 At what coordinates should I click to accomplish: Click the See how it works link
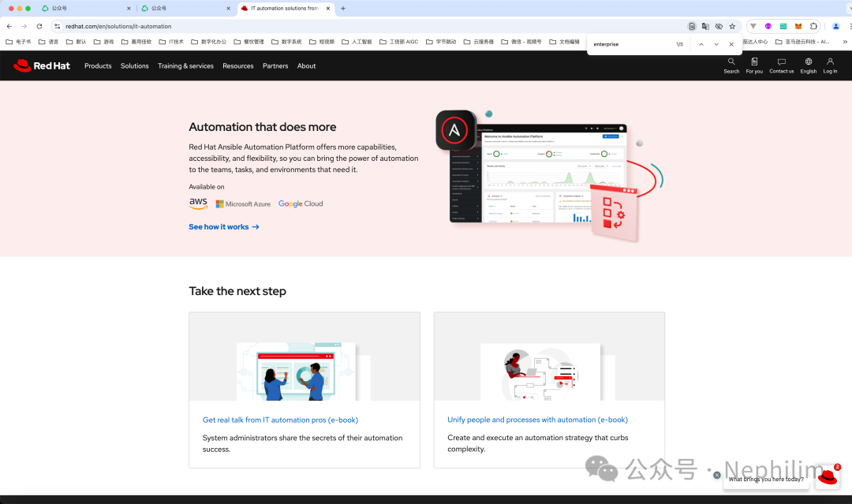pos(224,227)
